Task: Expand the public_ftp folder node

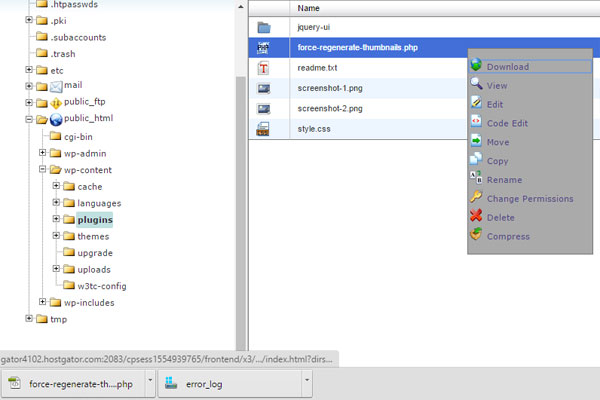Action: 29,102
